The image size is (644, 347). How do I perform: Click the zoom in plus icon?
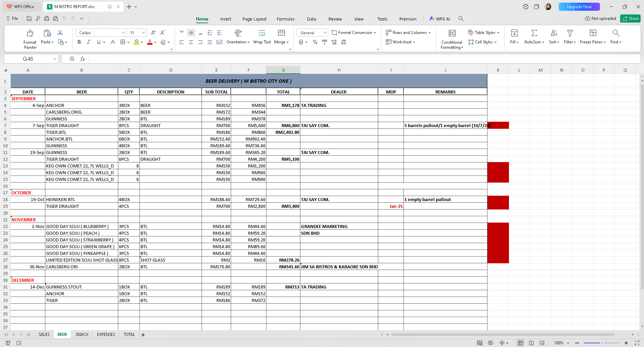click(626, 343)
